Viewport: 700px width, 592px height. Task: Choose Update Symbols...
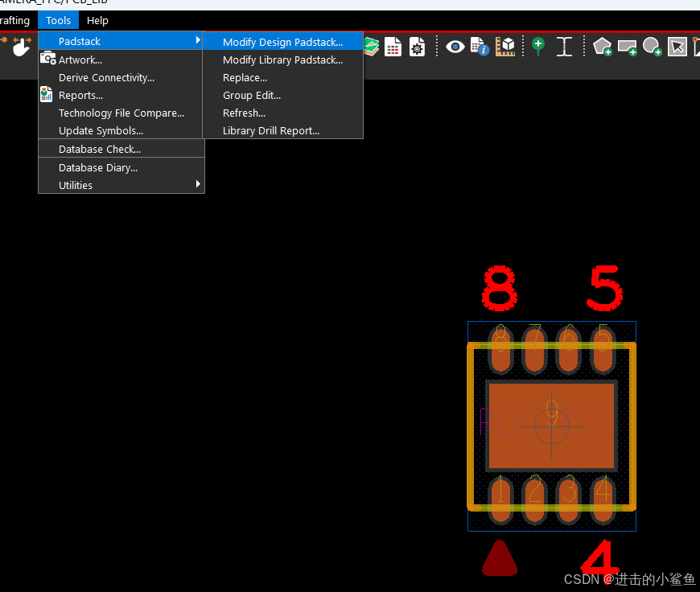click(121, 130)
